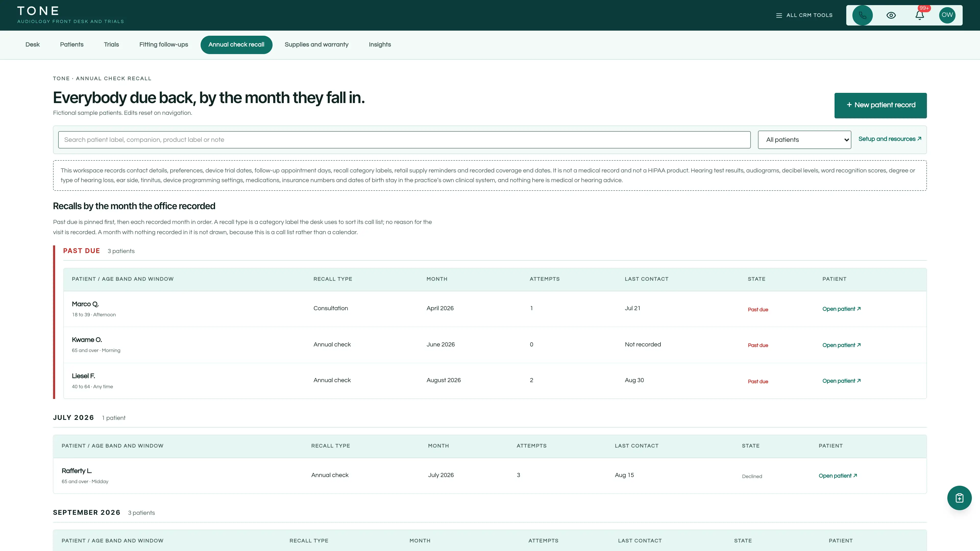The image size is (980, 551).
Task: Select the Marco Q. patient name
Action: click(85, 304)
